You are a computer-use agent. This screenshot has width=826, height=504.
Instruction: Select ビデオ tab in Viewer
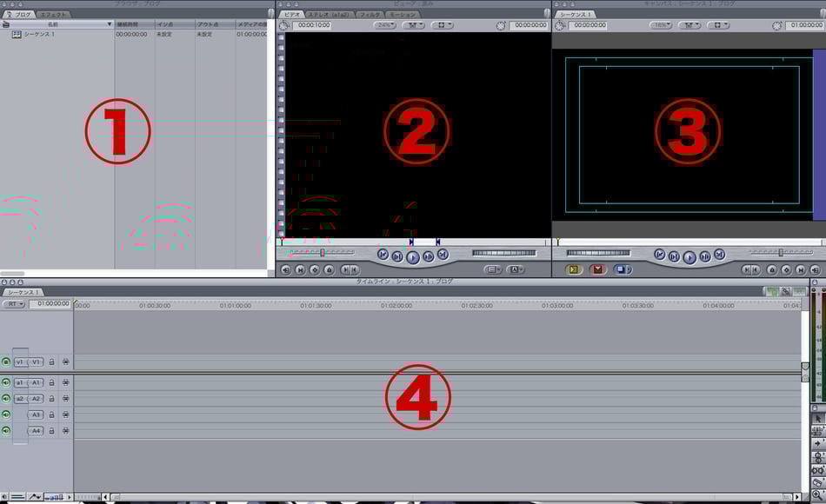pyautogui.click(x=292, y=14)
